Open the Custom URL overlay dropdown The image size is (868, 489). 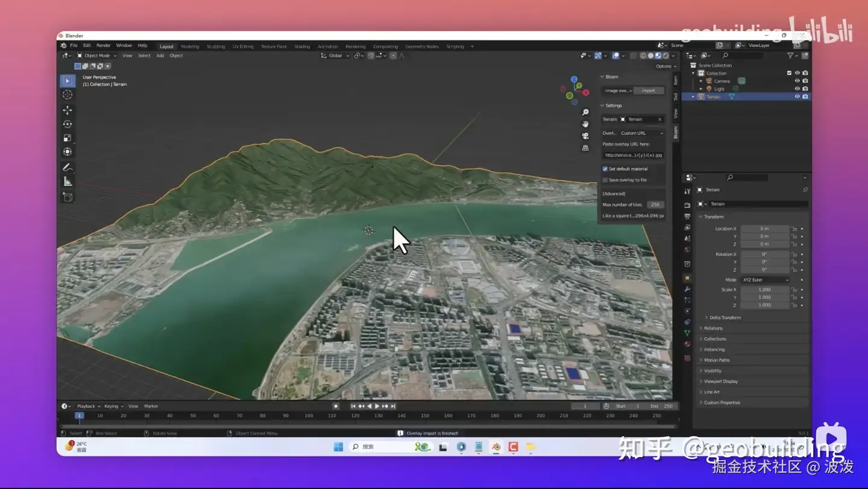click(x=641, y=133)
